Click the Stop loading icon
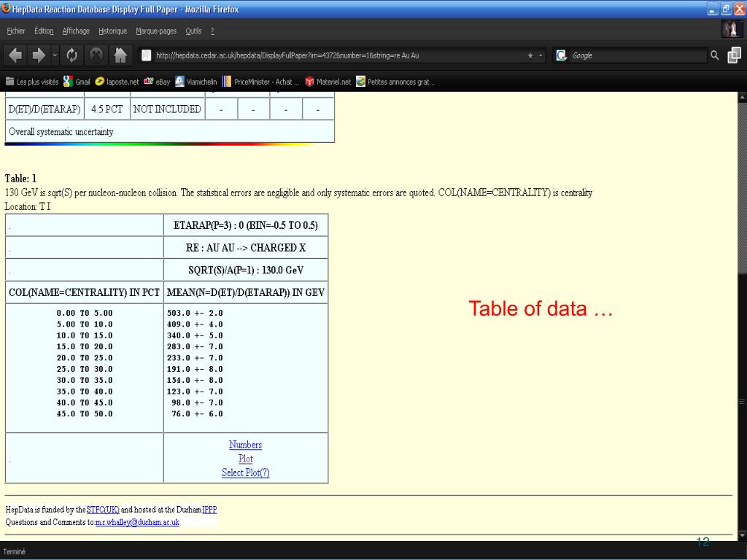The height and width of the screenshot is (560, 747). coord(96,55)
